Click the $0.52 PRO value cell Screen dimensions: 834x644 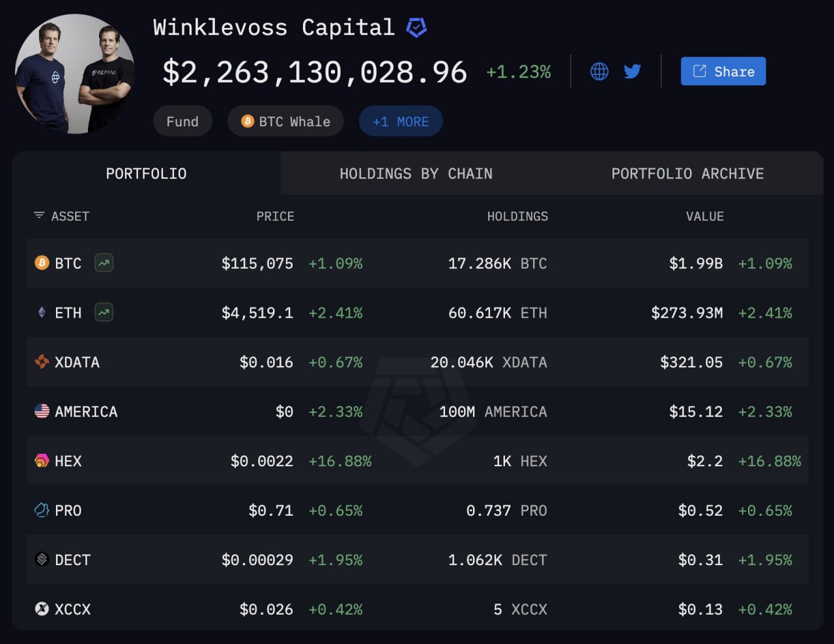pyautogui.click(x=700, y=511)
